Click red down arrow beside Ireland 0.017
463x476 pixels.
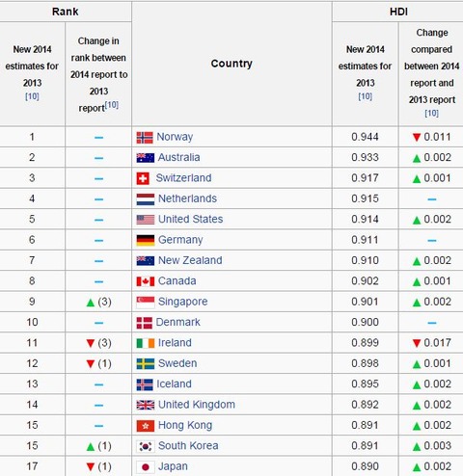(417, 343)
